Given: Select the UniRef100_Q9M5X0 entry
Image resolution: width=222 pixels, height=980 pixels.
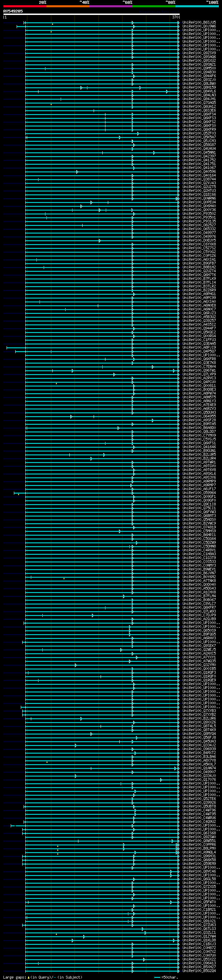Looking at the screenshot, I should 199,68.
